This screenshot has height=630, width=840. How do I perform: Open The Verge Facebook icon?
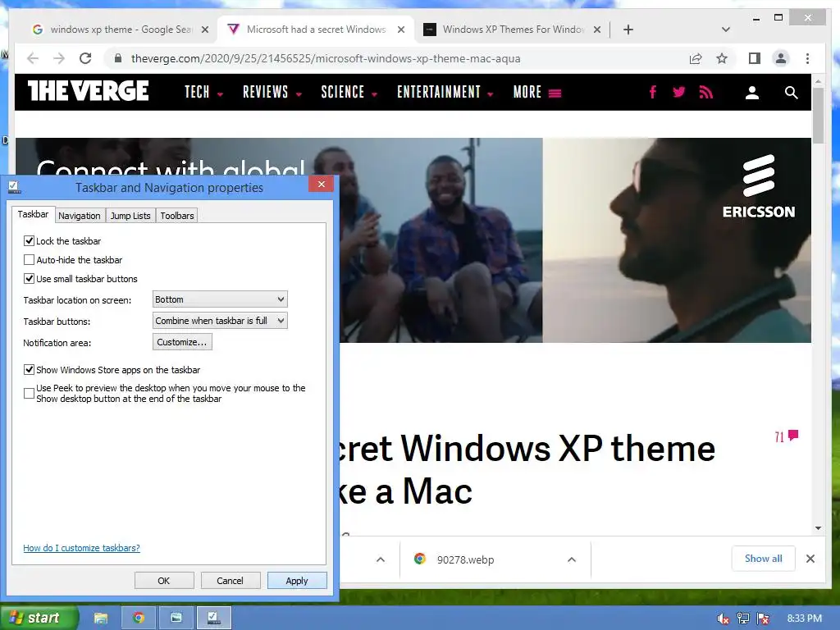coord(652,92)
